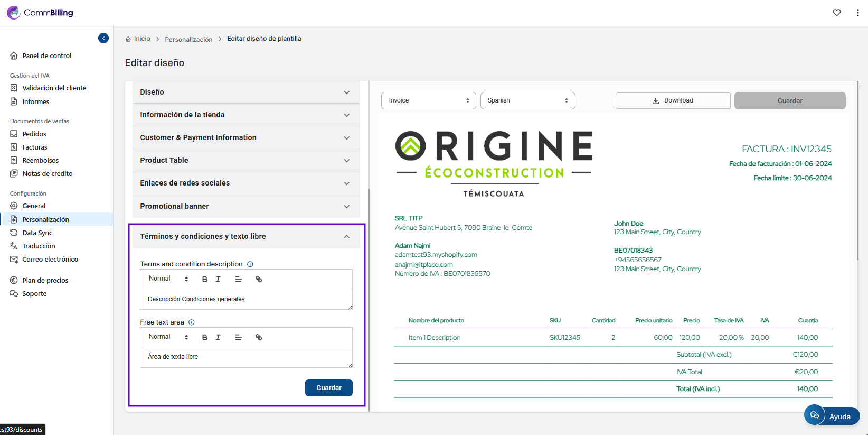Open Data Sync in the sidebar
The height and width of the screenshot is (435, 868).
point(37,233)
